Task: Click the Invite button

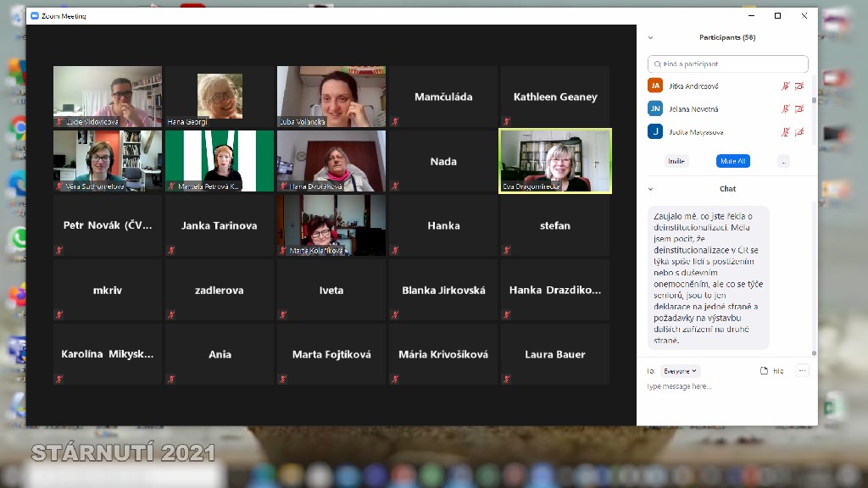Action: point(676,161)
